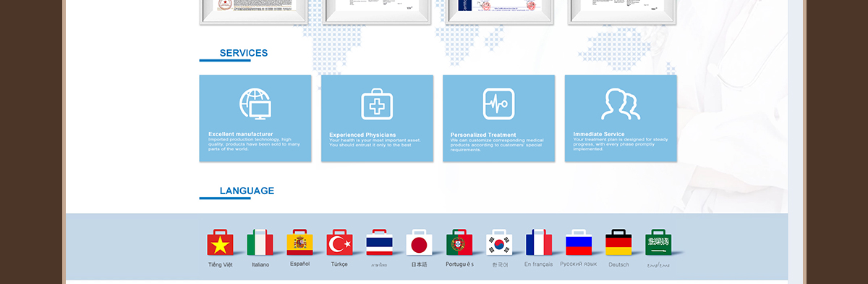Click the heartbeat monitor icon for Personalized Treatment

point(499,104)
